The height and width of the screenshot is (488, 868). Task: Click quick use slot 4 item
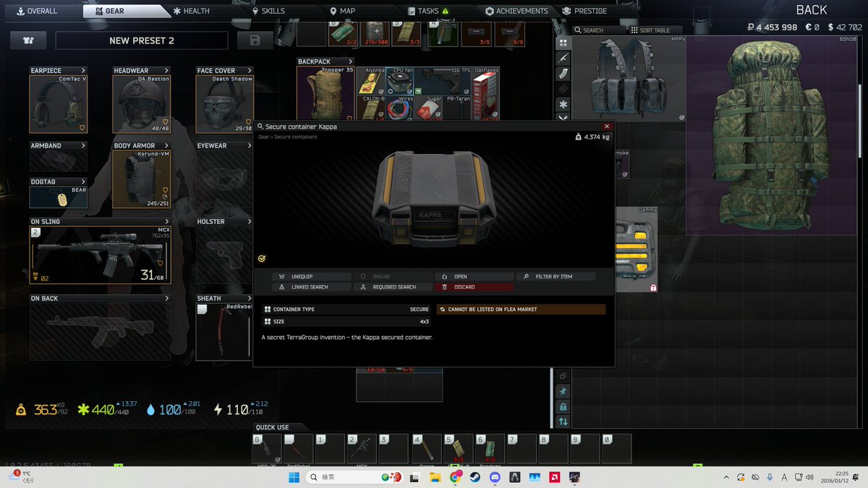(x=426, y=448)
